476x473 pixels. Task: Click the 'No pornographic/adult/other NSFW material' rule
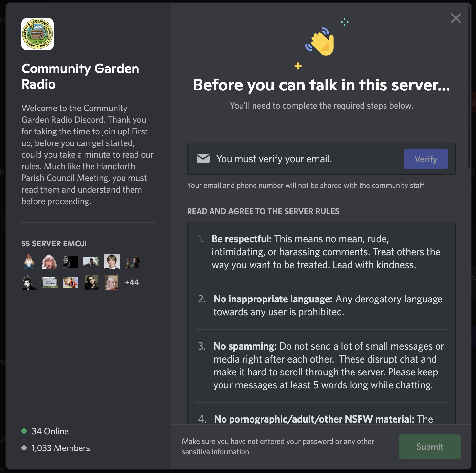pyautogui.click(x=323, y=419)
